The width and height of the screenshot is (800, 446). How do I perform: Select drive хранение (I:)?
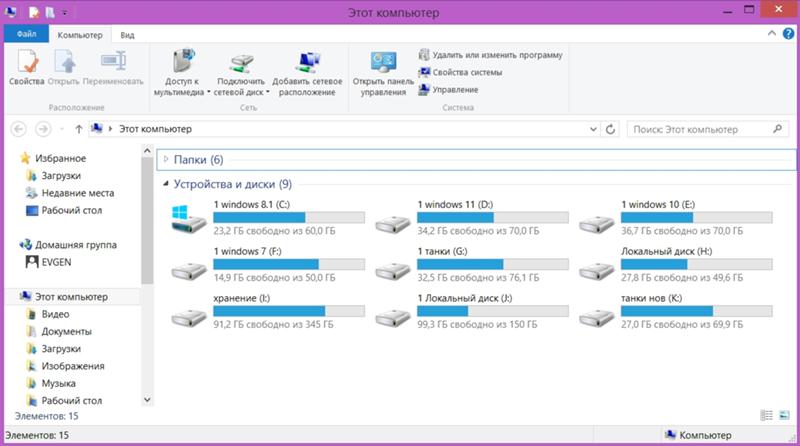click(267, 312)
